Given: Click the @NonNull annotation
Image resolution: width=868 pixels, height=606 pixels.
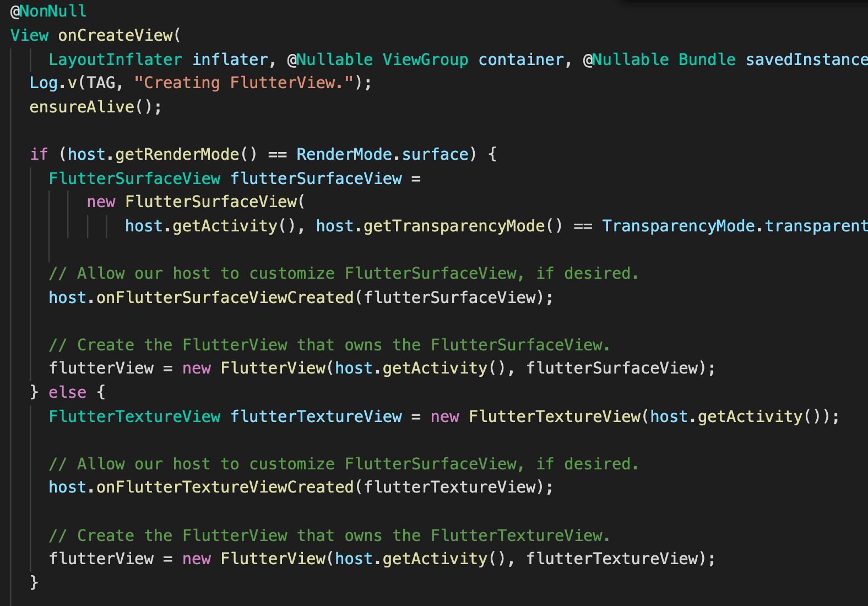Looking at the screenshot, I should point(48,11).
